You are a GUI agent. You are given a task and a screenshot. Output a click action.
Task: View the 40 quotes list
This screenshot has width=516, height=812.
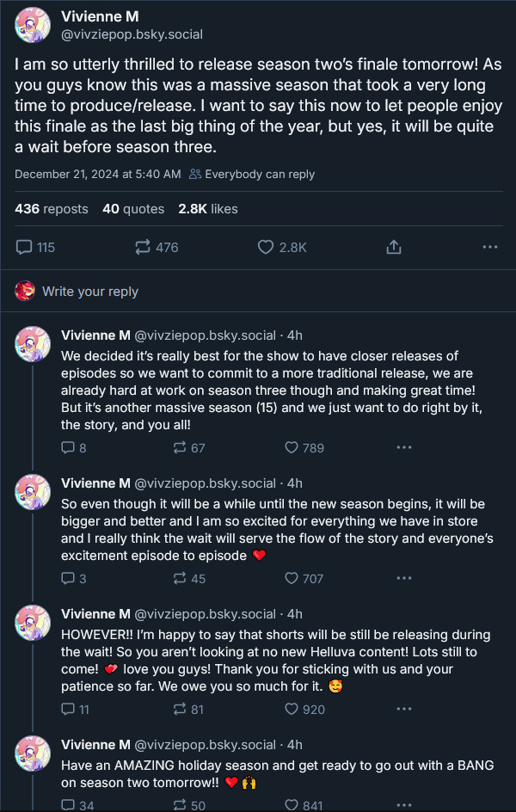(x=133, y=209)
